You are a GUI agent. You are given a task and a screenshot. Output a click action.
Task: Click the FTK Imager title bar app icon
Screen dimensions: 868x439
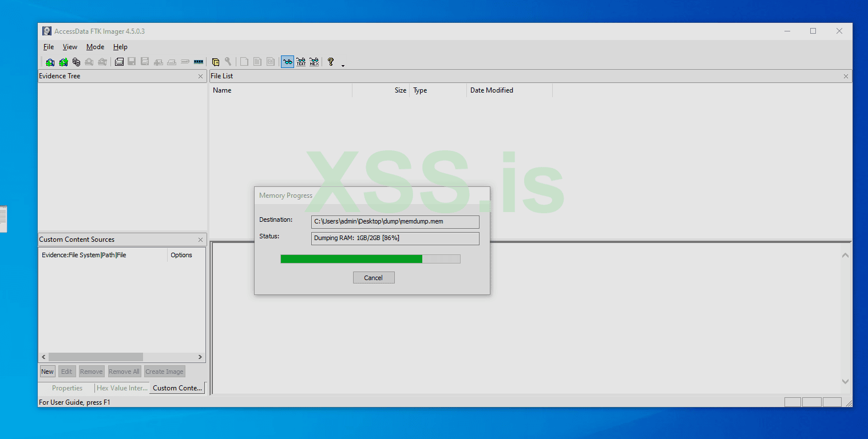click(x=47, y=31)
